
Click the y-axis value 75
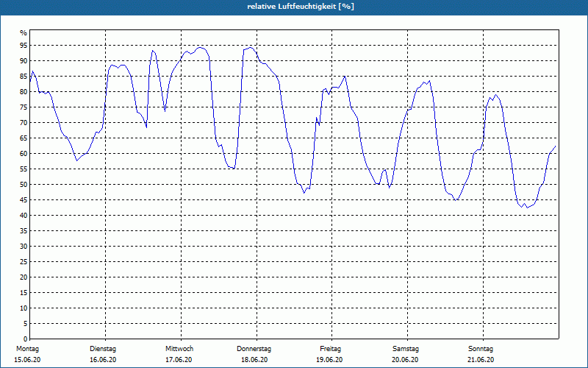pyautogui.click(x=24, y=107)
